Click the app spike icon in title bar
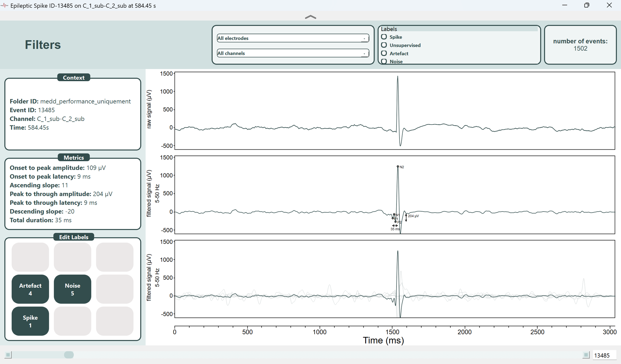 pyautogui.click(x=4, y=5)
